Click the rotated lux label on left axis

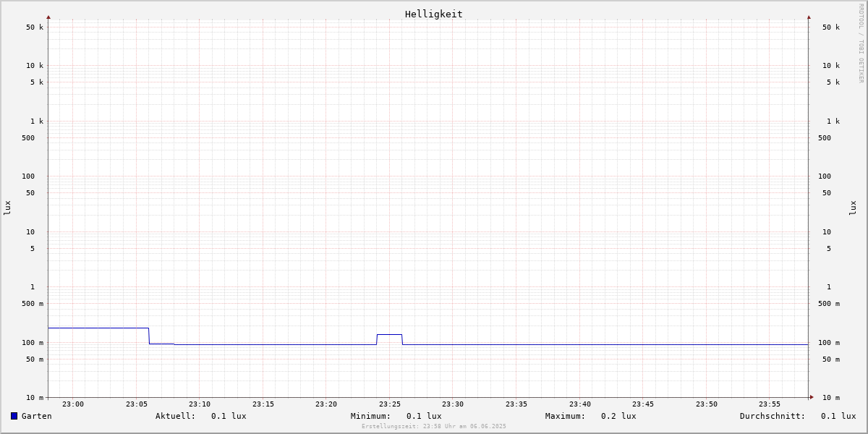click(7, 208)
